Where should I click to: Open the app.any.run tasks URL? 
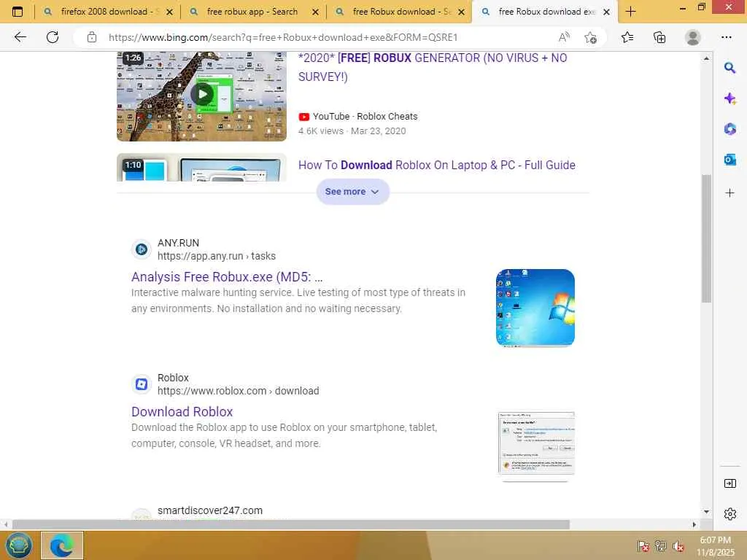pos(216,256)
